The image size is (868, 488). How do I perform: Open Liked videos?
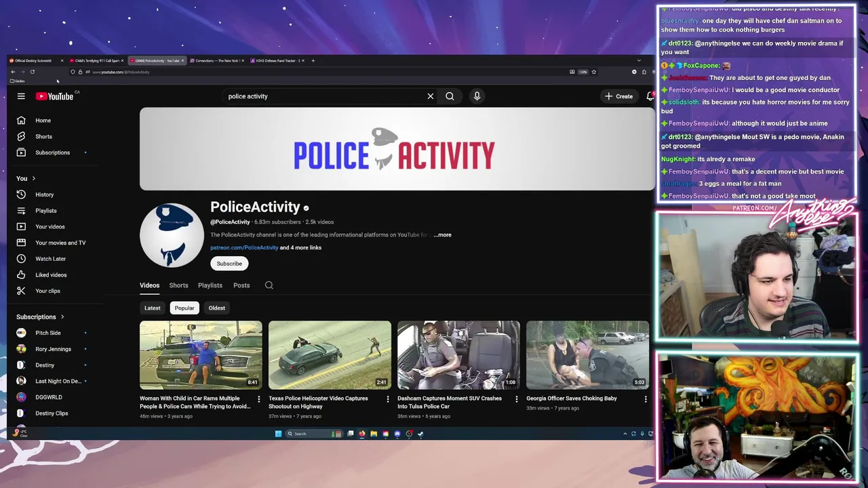51,274
